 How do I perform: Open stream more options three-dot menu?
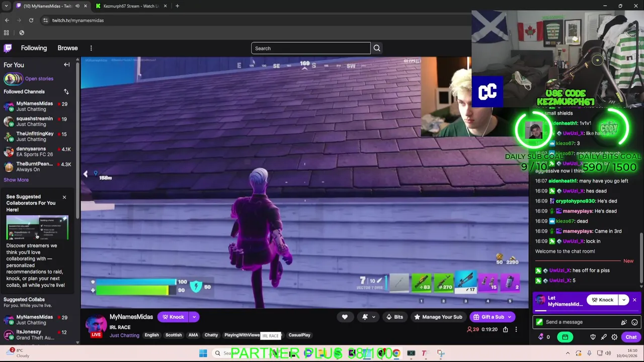point(516,329)
